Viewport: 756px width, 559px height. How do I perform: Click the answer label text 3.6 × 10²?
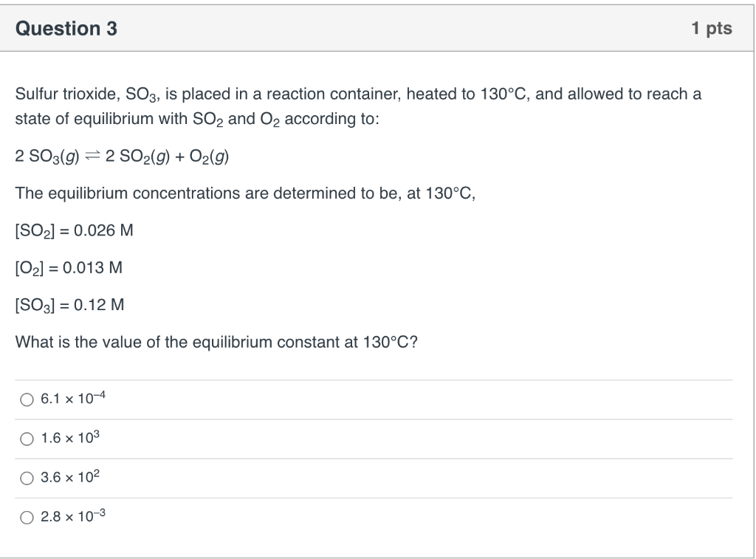pos(70,477)
